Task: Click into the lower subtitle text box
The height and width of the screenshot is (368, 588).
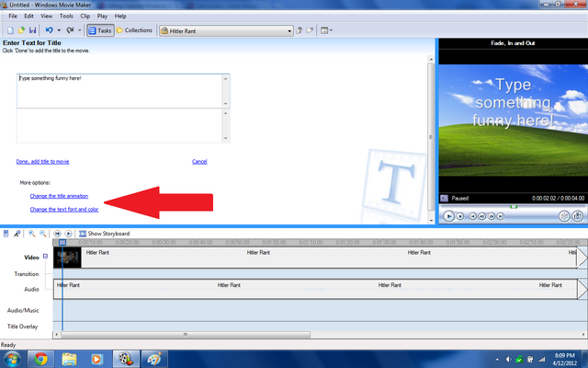Action: click(120, 126)
